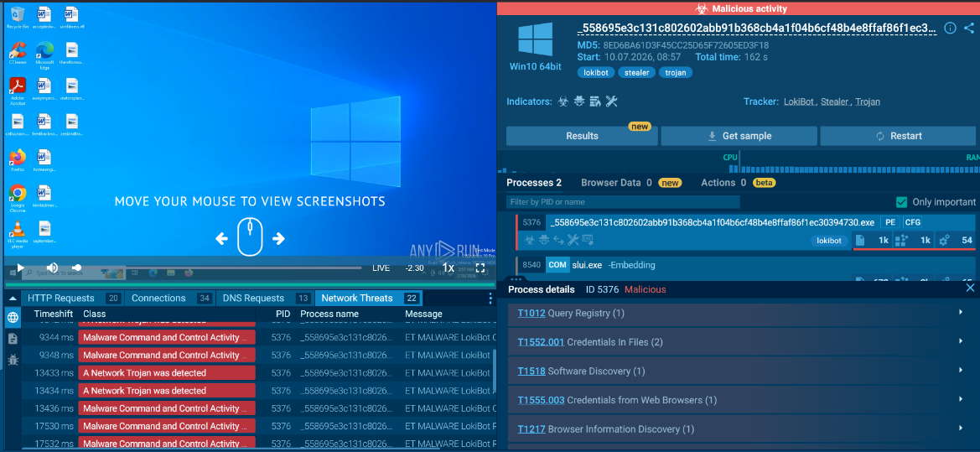The image size is (980, 452).
Task: Click the fullscreen icon in the video player
Action: point(480,268)
